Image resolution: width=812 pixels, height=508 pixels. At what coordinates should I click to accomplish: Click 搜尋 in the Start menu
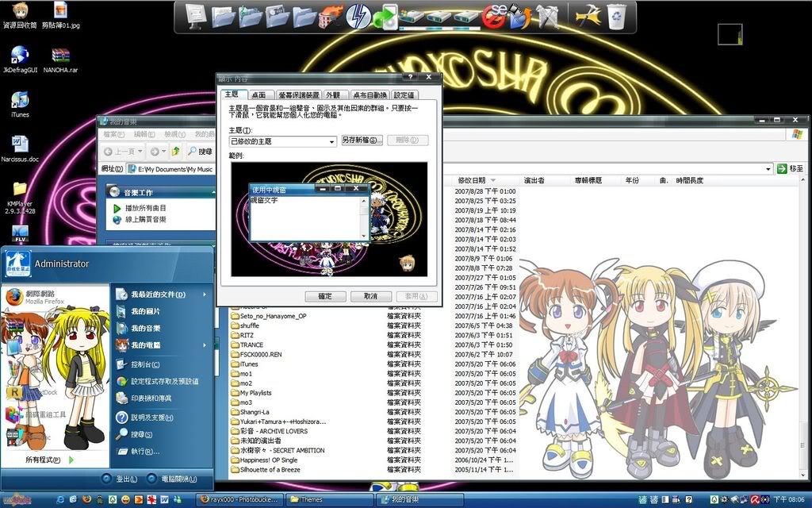[x=141, y=434]
